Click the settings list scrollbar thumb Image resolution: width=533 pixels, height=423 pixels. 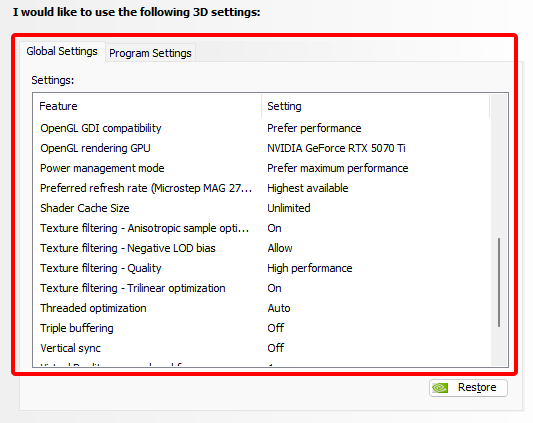(499, 282)
